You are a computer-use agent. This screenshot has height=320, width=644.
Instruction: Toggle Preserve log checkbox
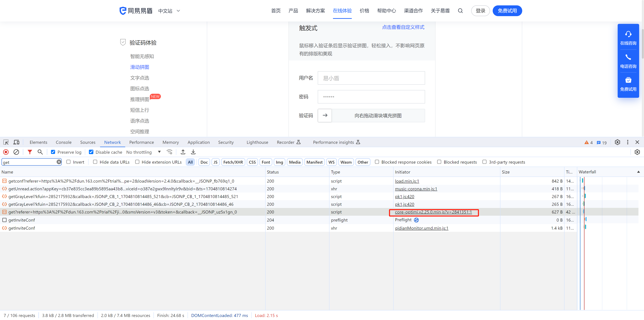(x=53, y=152)
